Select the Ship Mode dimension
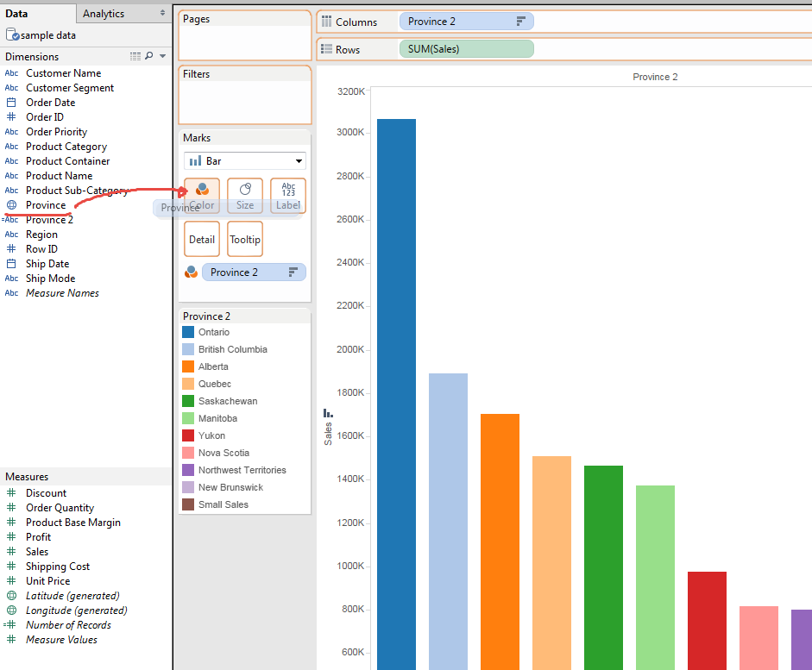Image resolution: width=812 pixels, height=670 pixels. pos(51,278)
